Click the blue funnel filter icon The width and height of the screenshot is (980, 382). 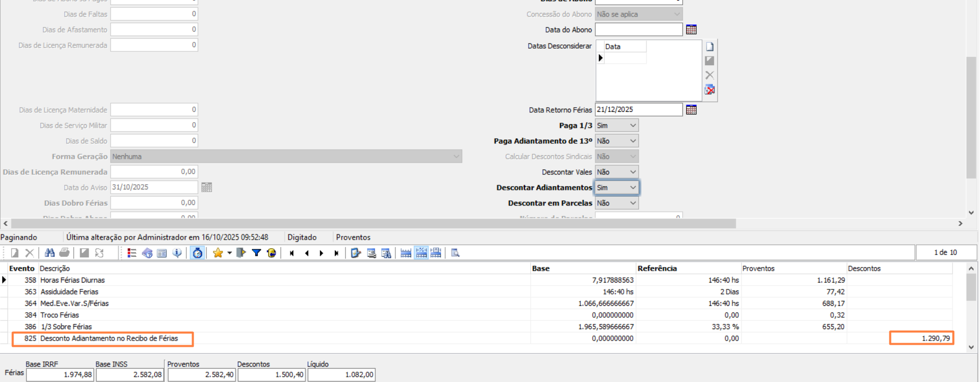click(256, 253)
